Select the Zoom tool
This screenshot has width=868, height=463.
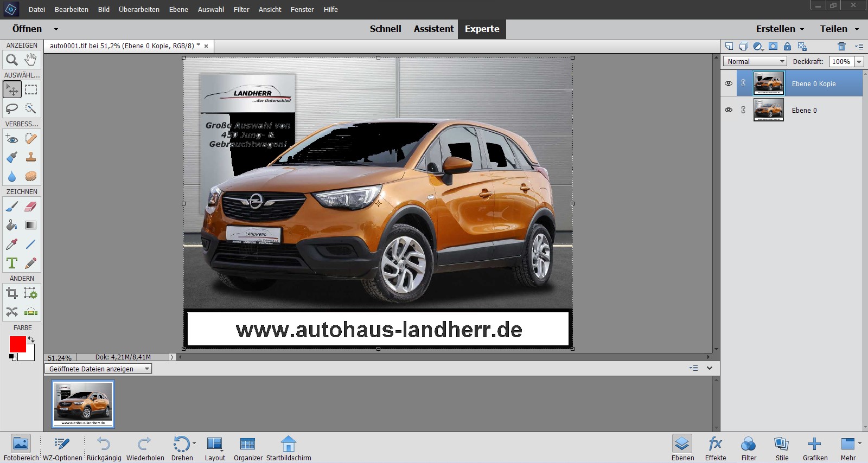coord(12,60)
